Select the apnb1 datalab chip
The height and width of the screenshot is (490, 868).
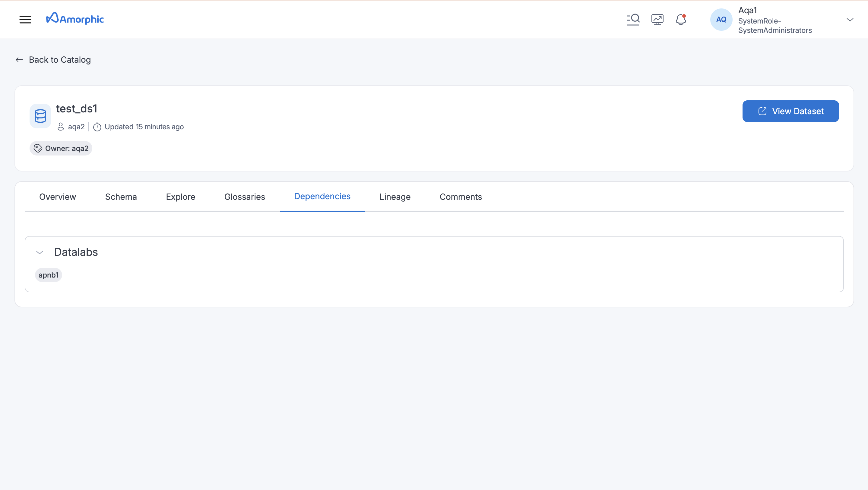pyautogui.click(x=48, y=275)
